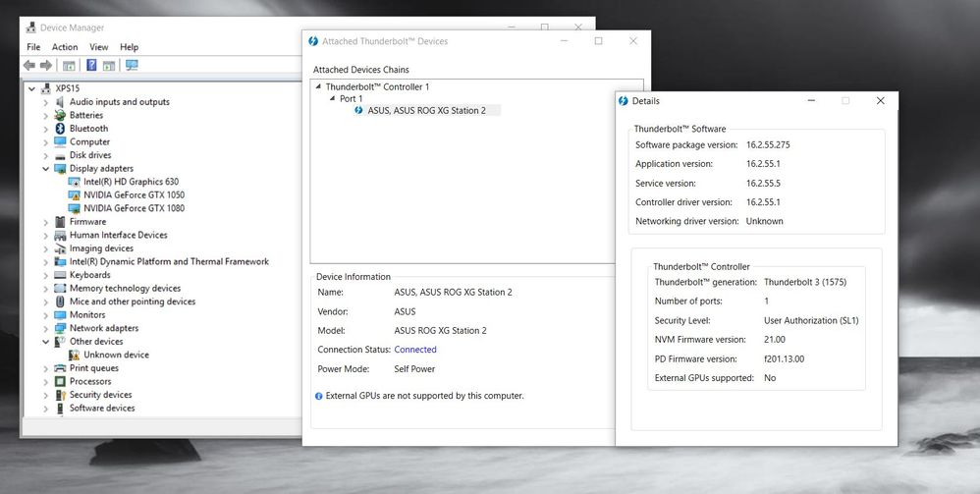Viewport: 980px width, 494px height.
Task: Open the View menu
Action: 99,47
